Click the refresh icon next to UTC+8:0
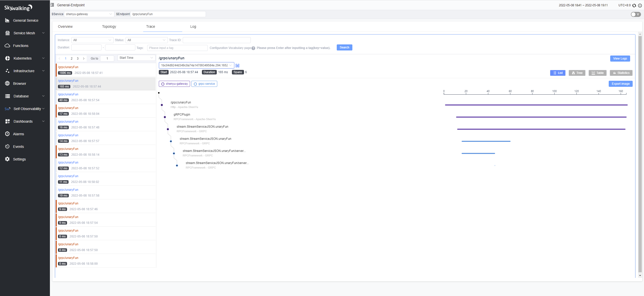 click(634, 5)
